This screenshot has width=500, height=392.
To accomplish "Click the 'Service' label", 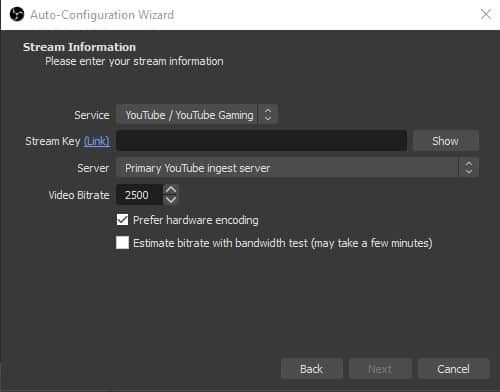I will [x=92, y=115].
